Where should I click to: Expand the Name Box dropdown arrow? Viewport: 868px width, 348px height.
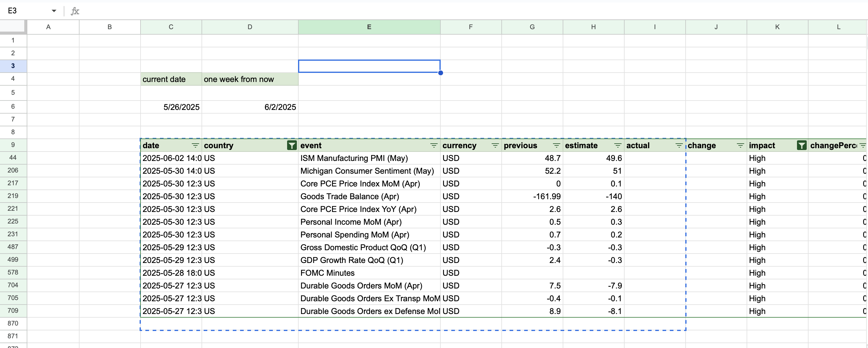[x=54, y=11]
